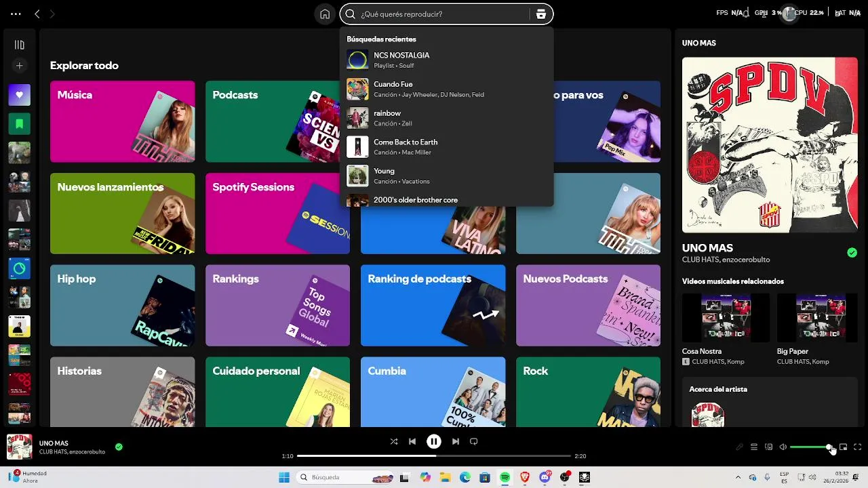The width and height of the screenshot is (868, 488).
Task: Open the three-dots app menu
Action: (16, 14)
